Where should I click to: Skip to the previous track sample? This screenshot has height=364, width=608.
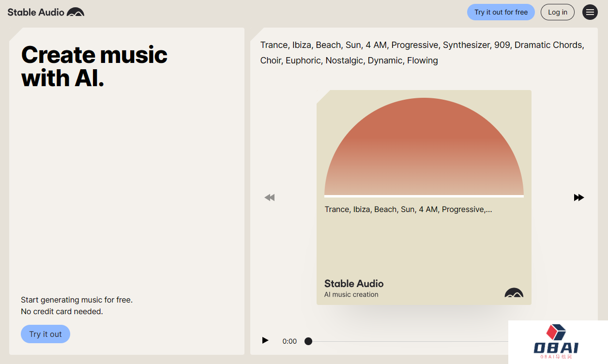tap(270, 197)
